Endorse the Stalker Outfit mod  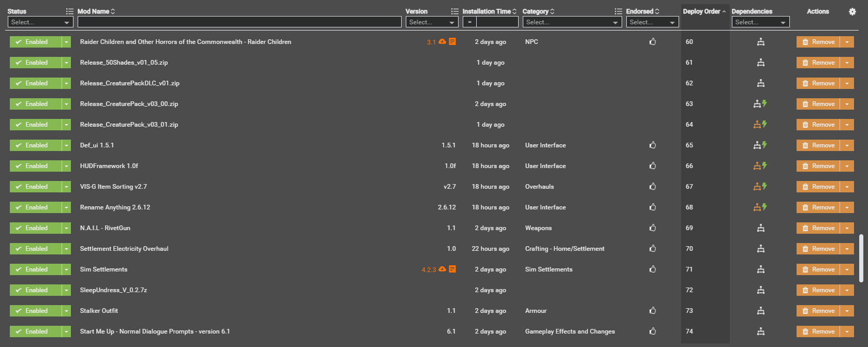[x=653, y=311]
